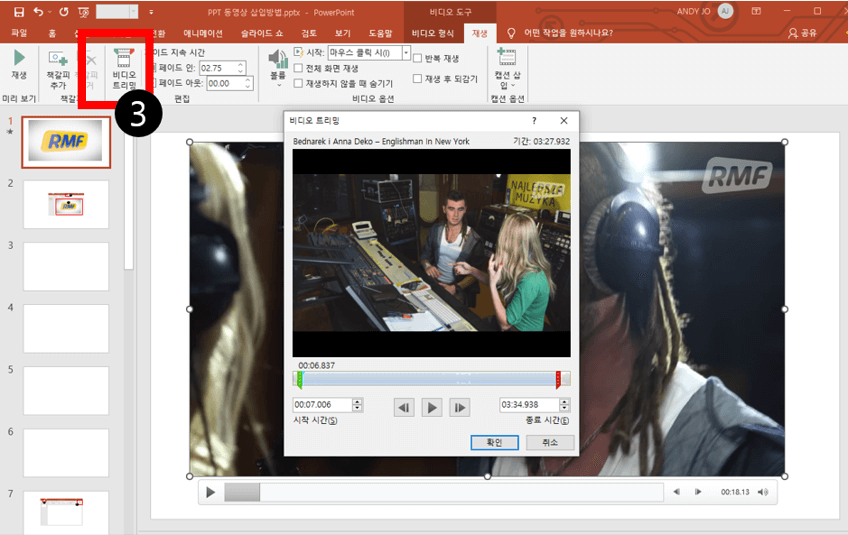Click the 공유 share button

pyautogui.click(x=803, y=33)
